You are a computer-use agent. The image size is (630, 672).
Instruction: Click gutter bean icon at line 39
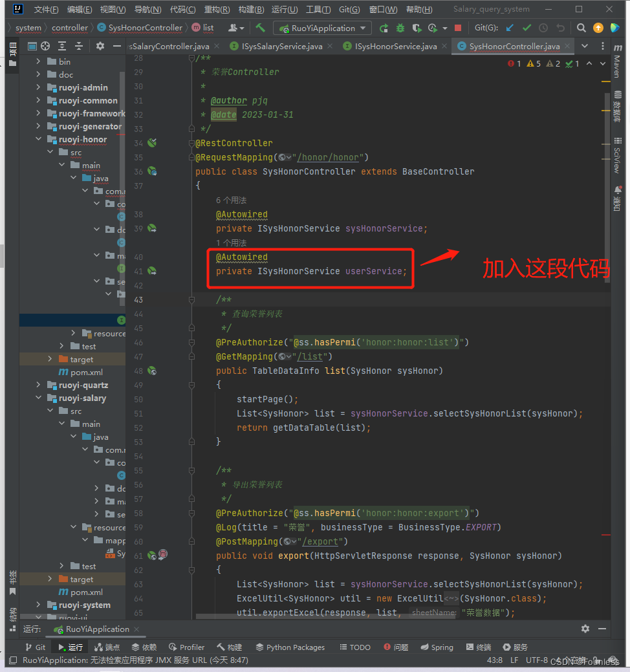(152, 228)
